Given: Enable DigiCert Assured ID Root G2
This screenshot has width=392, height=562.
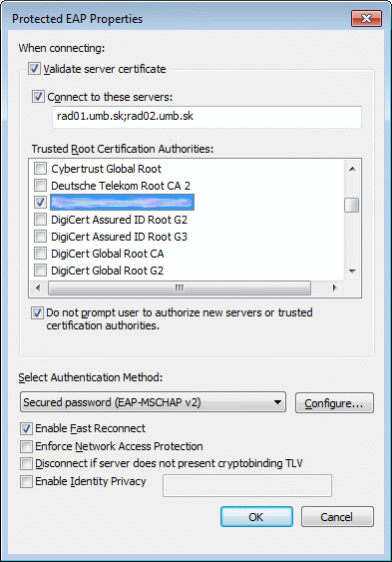Looking at the screenshot, I should point(40,219).
